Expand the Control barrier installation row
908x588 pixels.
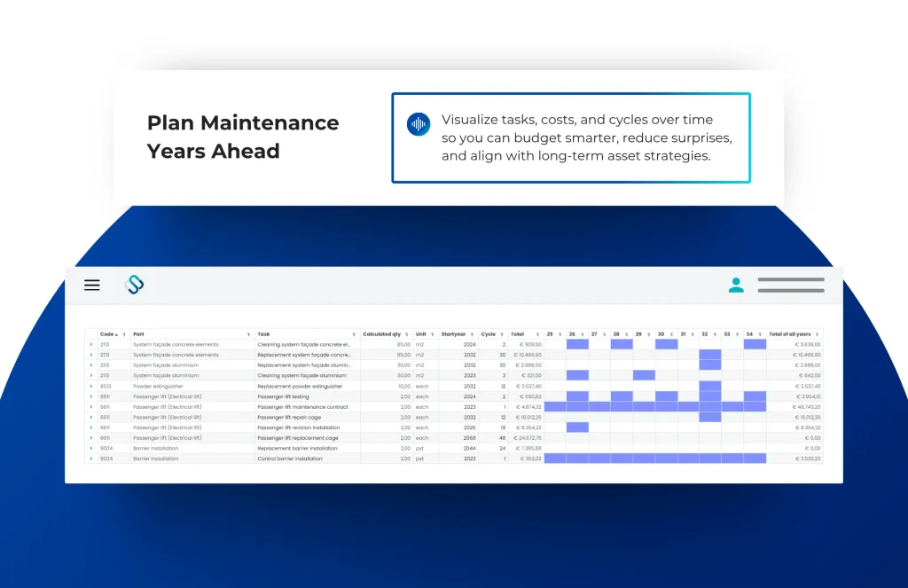coord(91,459)
